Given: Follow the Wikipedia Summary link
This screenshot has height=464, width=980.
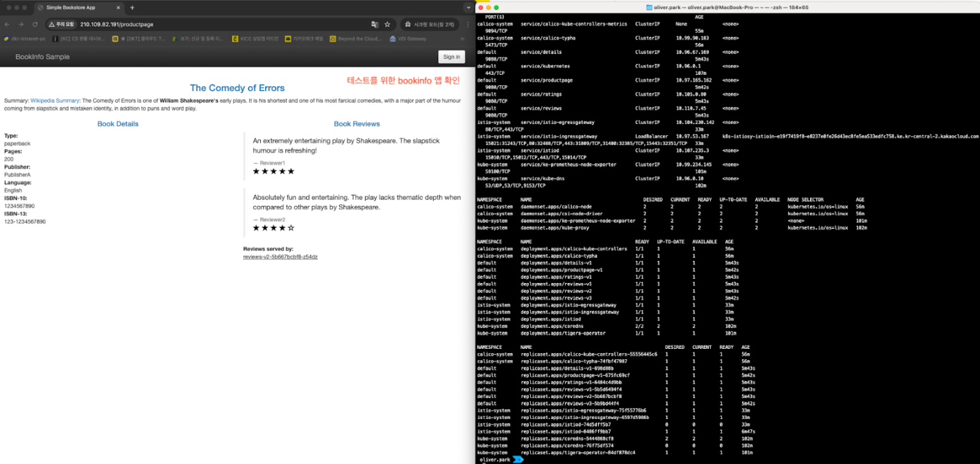Looking at the screenshot, I should coord(55,101).
